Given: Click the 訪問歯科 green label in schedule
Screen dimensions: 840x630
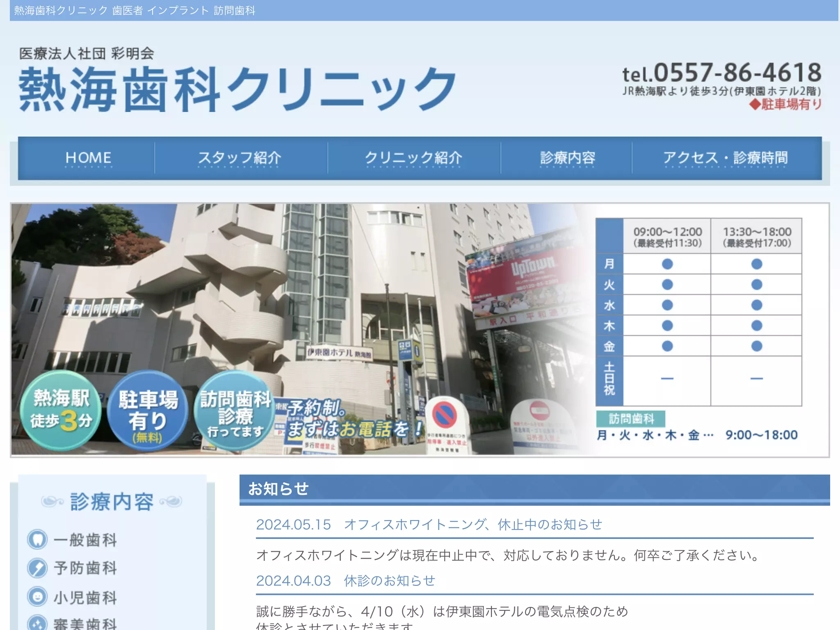Looking at the screenshot, I should click(x=631, y=419).
